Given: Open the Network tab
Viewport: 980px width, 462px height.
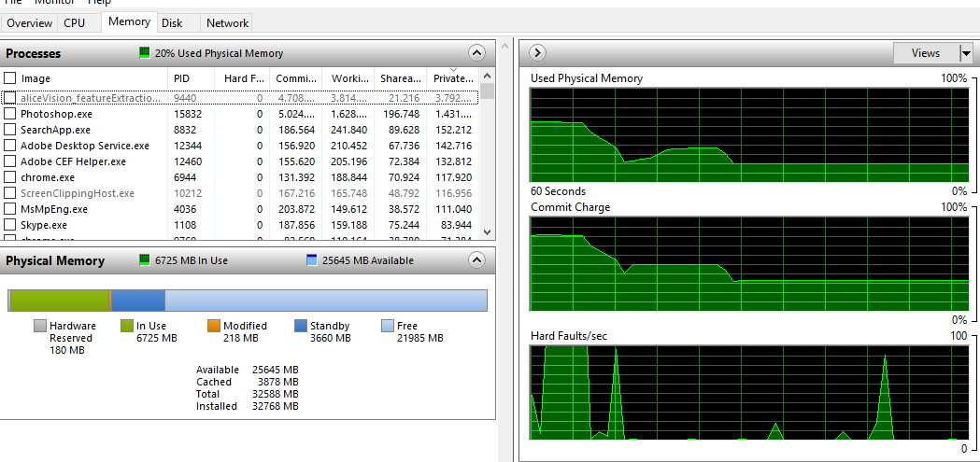Looking at the screenshot, I should tap(228, 23).
